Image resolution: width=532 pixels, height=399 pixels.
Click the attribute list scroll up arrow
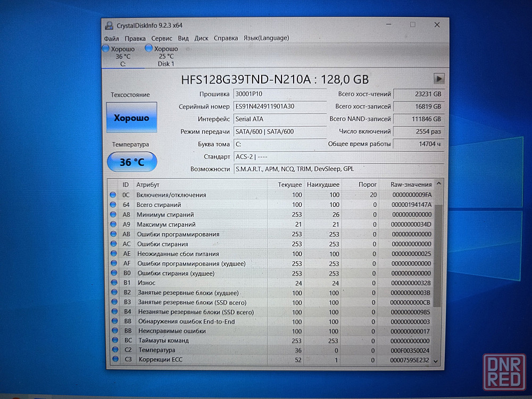(x=438, y=184)
